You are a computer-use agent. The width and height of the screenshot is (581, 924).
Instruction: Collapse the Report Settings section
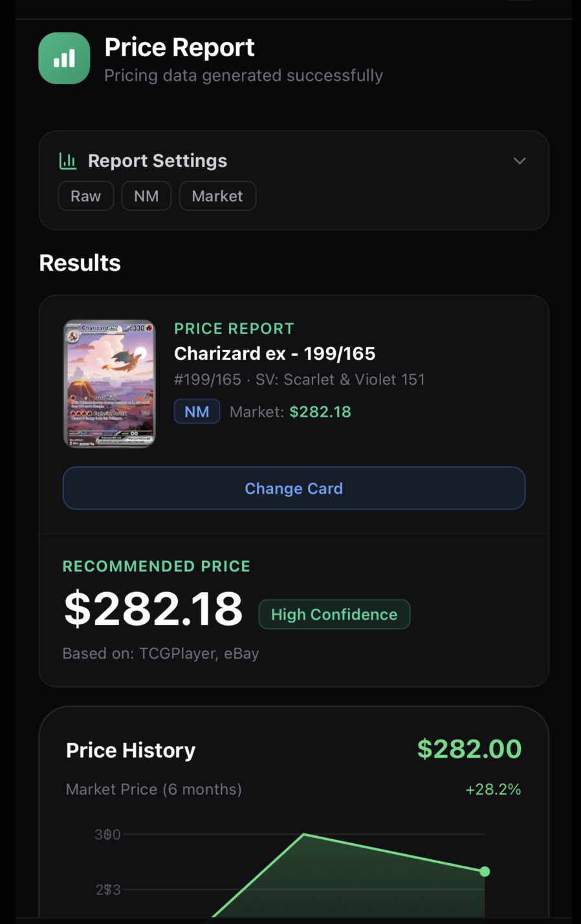pos(520,160)
